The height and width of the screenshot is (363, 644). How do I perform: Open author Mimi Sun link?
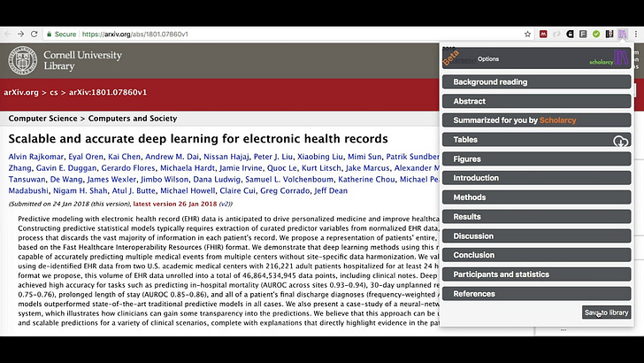(x=364, y=157)
